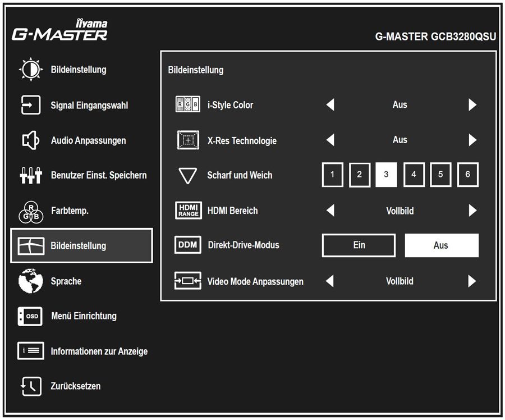The image size is (505, 420).
Task: Choose sharpness level 6 for Scharf und Weich
Action: 467,175
